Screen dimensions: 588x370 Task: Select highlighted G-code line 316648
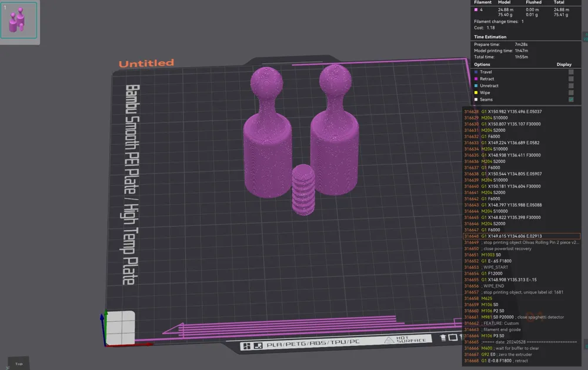coord(522,236)
